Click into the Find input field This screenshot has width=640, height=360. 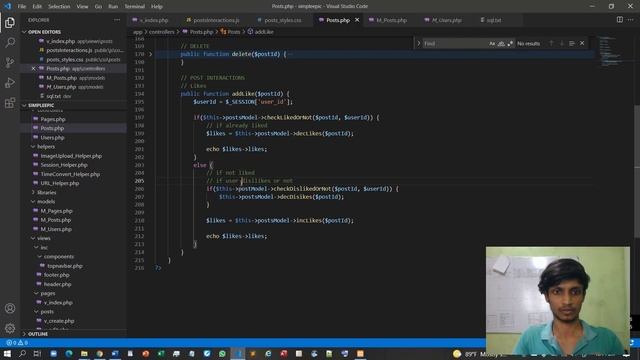[455, 43]
